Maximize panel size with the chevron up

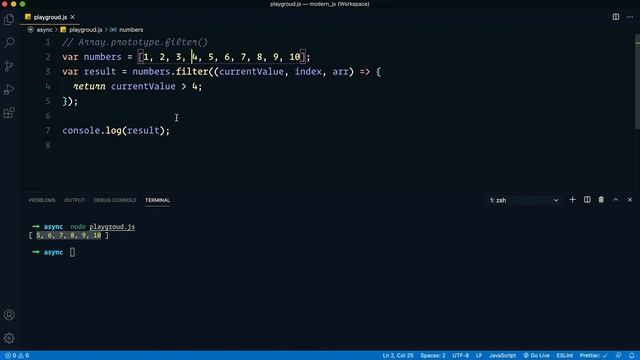click(x=616, y=200)
